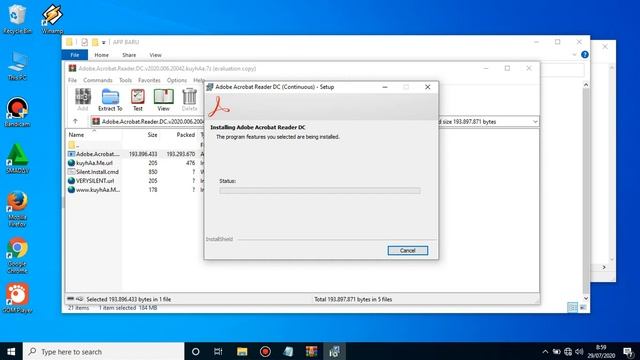Viewport: 640px width, 360px height.
Task: Open Mozilla Firefox desktop shortcut
Action: [17, 209]
